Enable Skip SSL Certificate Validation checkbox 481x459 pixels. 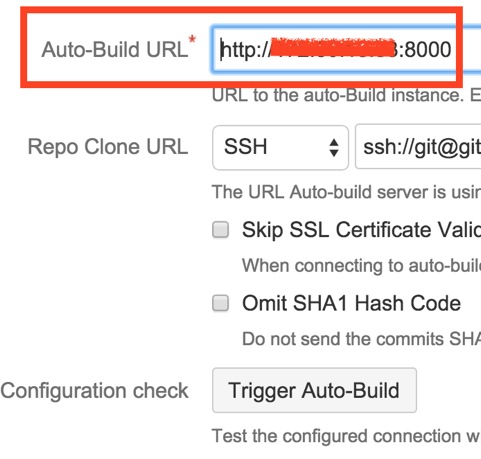[x=220, y=230]
